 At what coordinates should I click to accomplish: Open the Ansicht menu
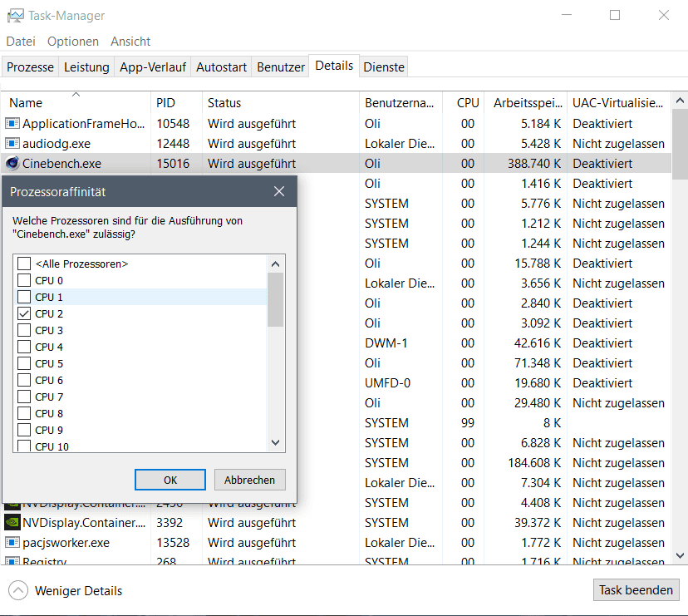(130, 42)
